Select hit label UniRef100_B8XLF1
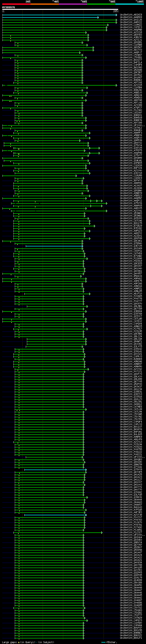The image size is (146, 644). (x=131, y=638)
